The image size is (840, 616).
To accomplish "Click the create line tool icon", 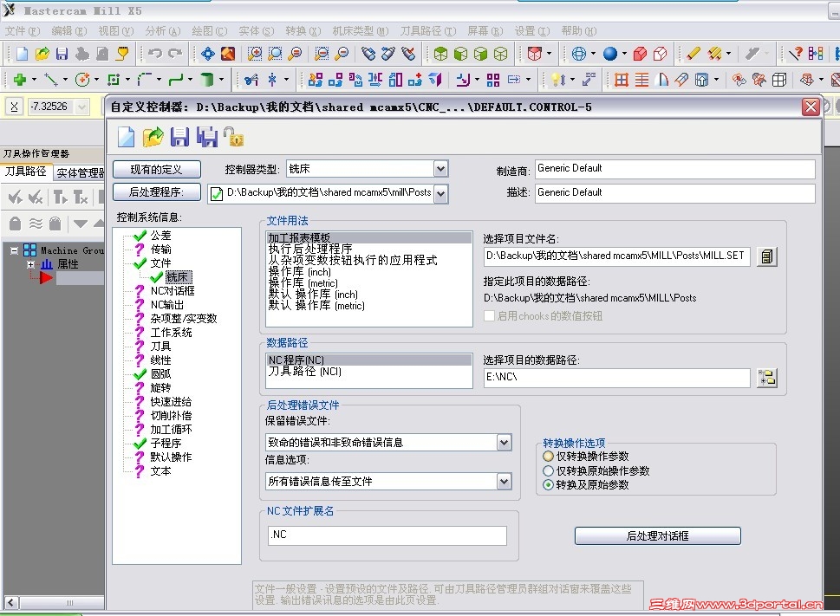I will (51, 80).
